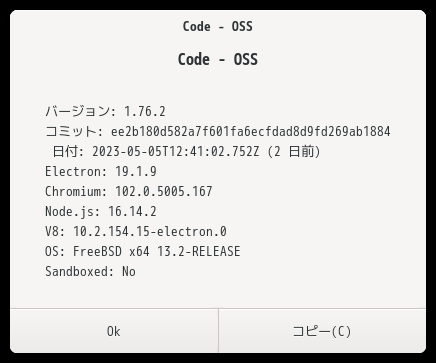
Task: Click the (2 日前) relative date text
Action: click(x=294, y=151)
